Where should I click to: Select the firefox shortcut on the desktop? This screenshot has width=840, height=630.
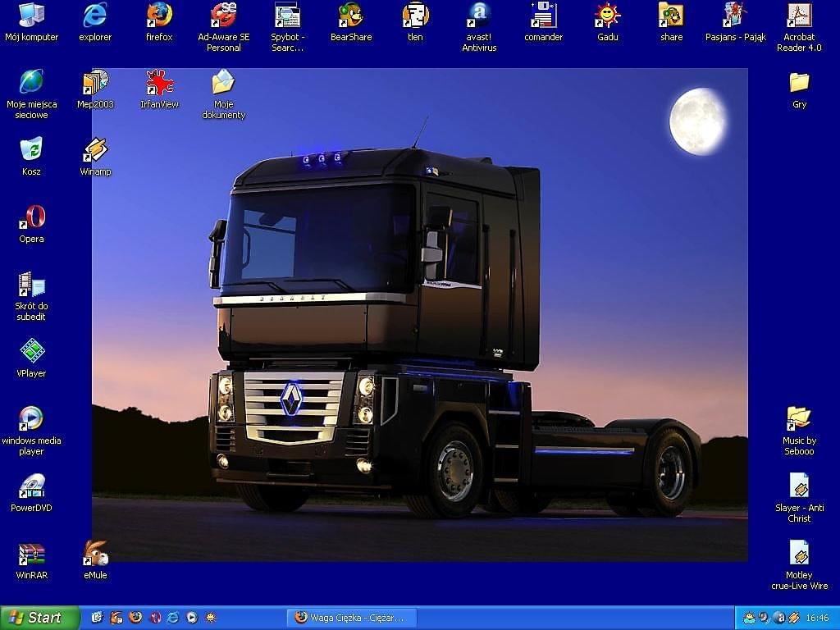(159, 22)
